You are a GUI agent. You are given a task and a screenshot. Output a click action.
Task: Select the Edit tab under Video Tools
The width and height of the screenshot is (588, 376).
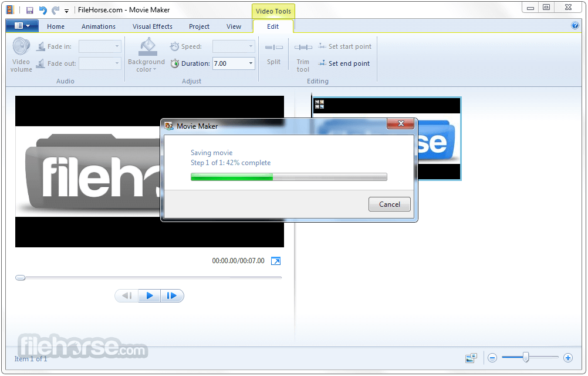[273, 26]
